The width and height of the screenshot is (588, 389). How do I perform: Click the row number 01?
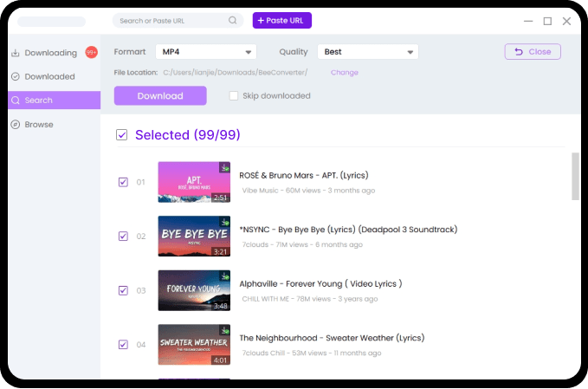(x=140, y=182)
